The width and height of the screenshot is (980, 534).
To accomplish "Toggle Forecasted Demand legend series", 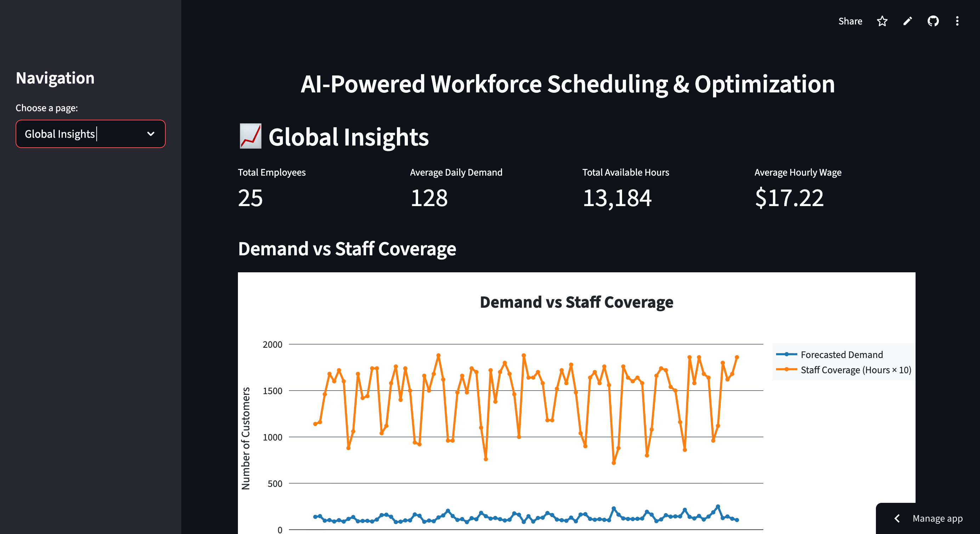I will pos(841,355).
